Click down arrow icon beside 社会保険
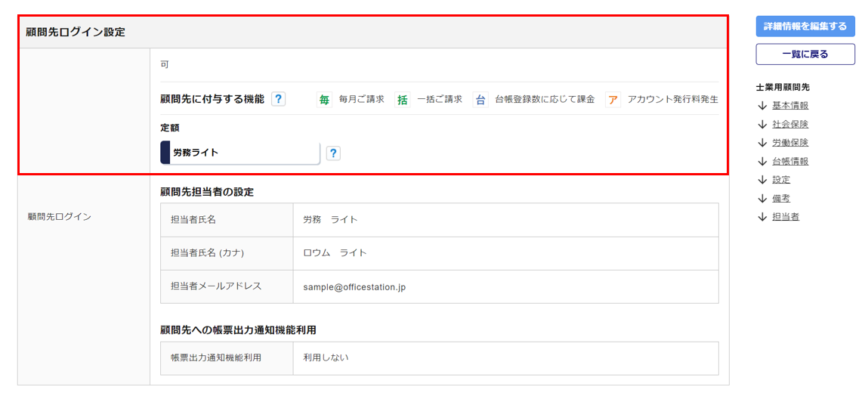The image size is (868, 393). (762, 125)
